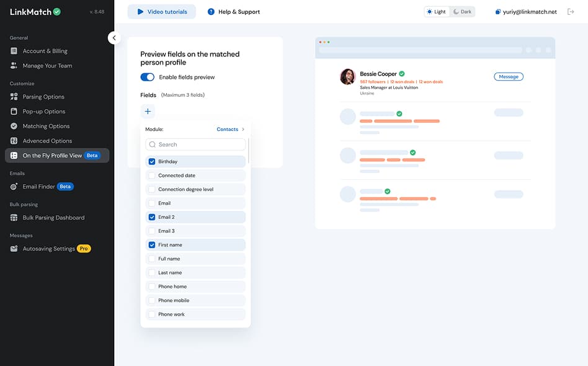This screenshot has width=588, height=366.
Task: Uncheck the Email 2 checkbox
Action: (151, 216)
